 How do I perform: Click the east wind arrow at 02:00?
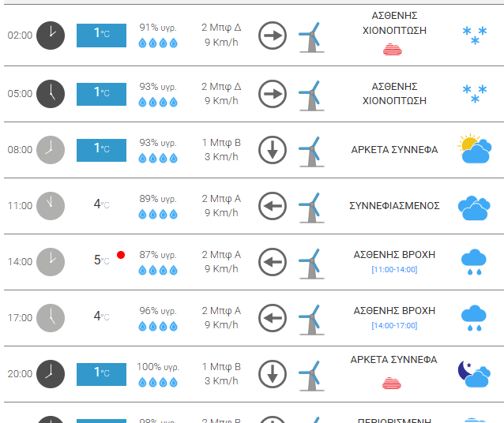pyautogui.click(x=273, y=36)
